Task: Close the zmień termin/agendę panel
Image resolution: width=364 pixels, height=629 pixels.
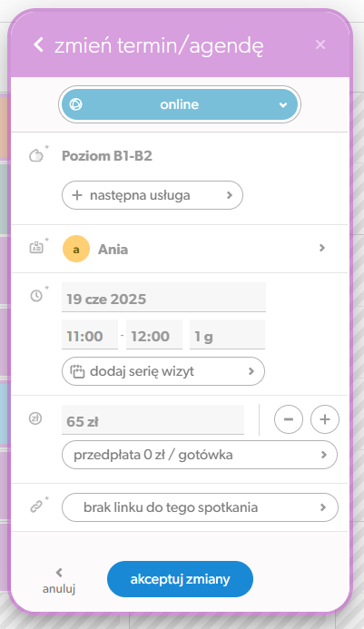Action: click(x=320, y=44)
